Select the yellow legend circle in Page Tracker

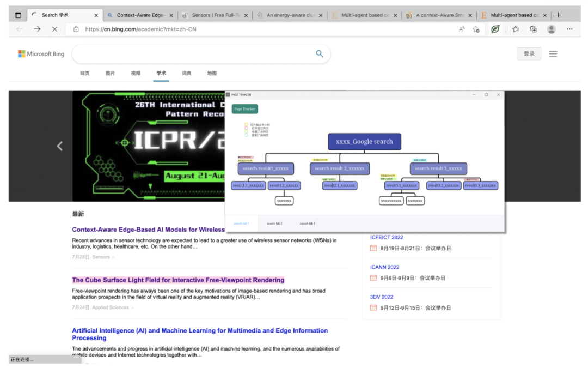pos(246,124)
